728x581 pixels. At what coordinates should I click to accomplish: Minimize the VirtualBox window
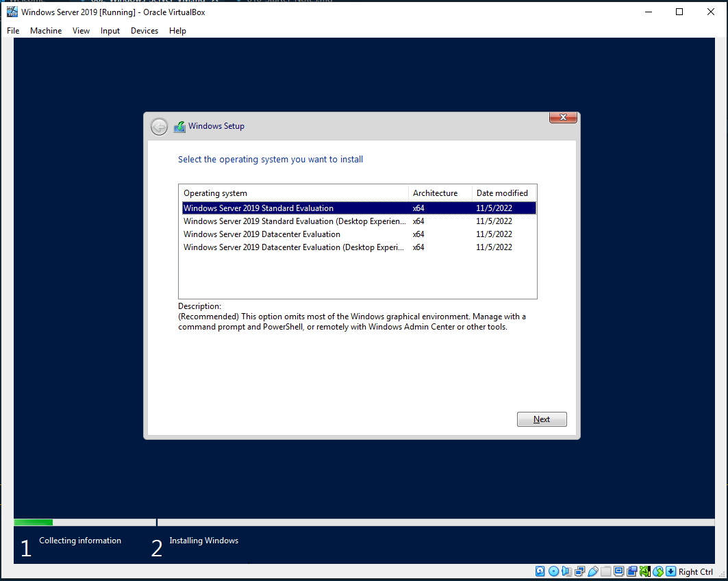[x=649, y=12]
